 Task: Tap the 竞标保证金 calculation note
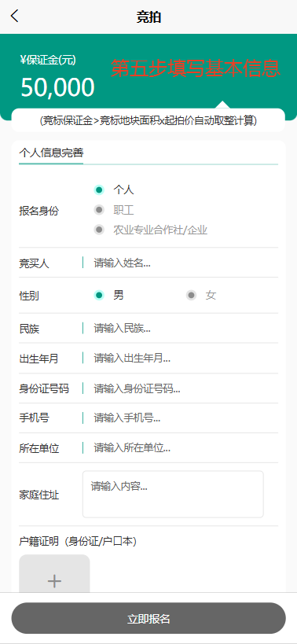(148, 120)
